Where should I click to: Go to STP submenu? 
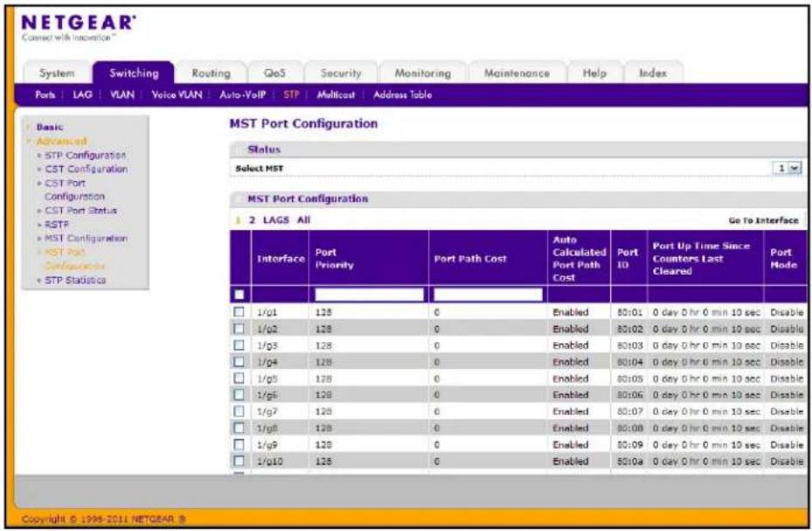tap(291, 94)
